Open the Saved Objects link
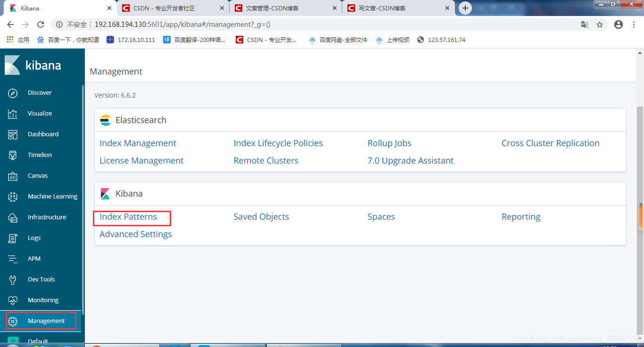Viewport: 644px width, 347px height. [261, 217]
